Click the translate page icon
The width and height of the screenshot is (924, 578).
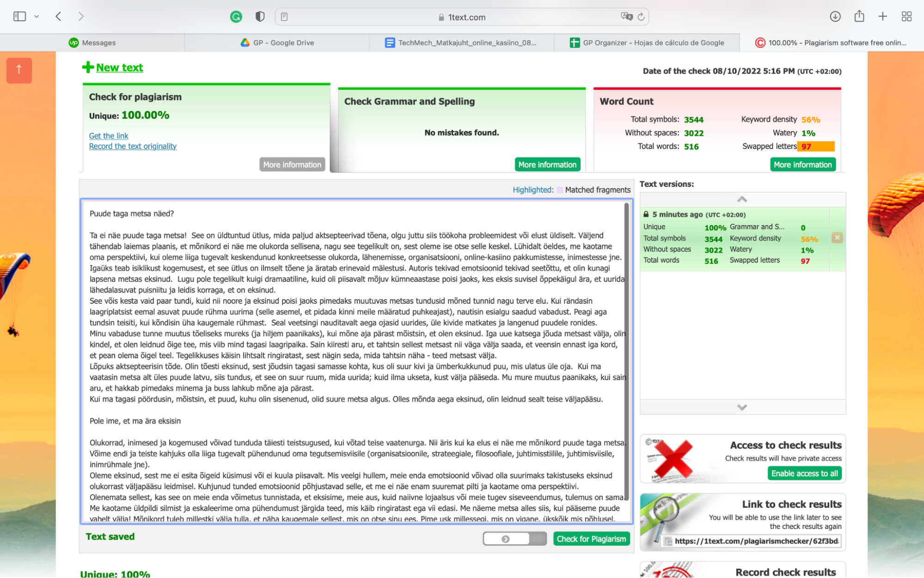627,17
